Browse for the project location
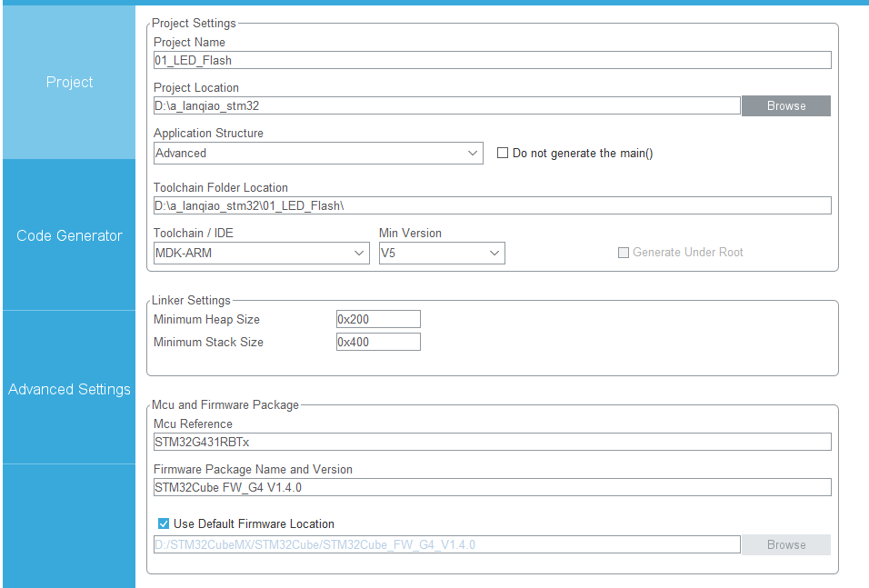 point(786,105)
